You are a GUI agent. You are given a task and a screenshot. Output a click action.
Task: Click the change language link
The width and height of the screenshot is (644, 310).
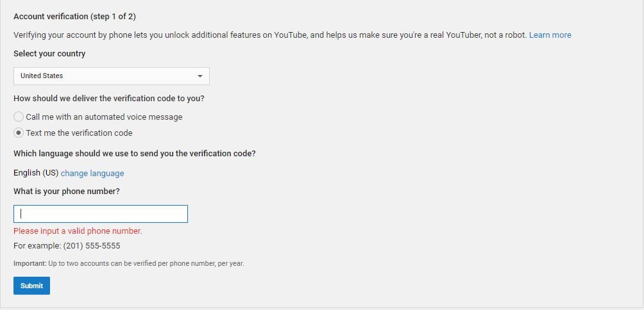tap(92, 174)
